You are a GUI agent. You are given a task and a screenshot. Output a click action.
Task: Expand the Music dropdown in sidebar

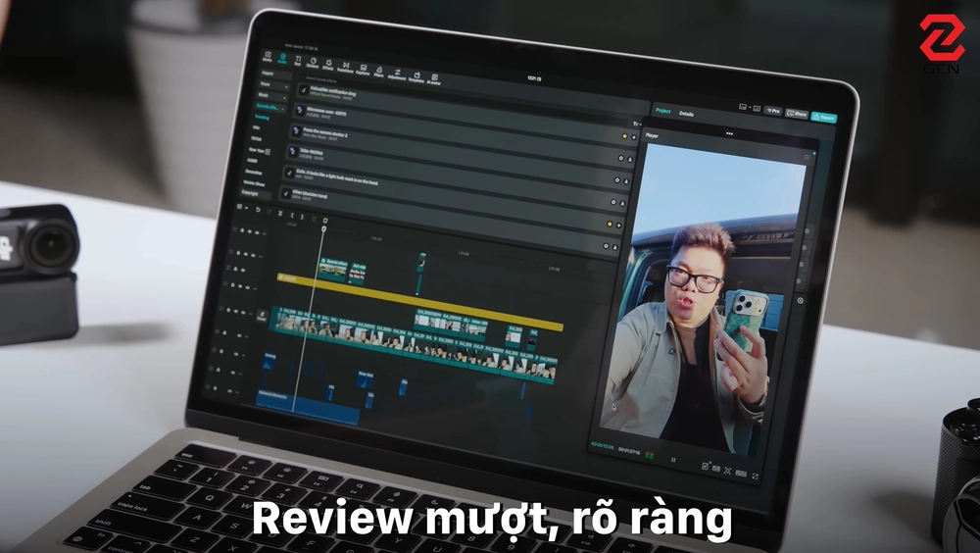(271, 96)
